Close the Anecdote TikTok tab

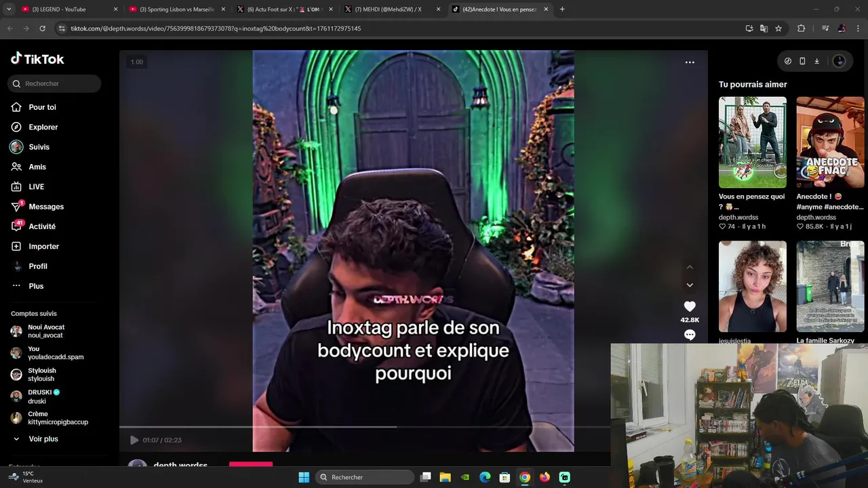tap(546, 9)
